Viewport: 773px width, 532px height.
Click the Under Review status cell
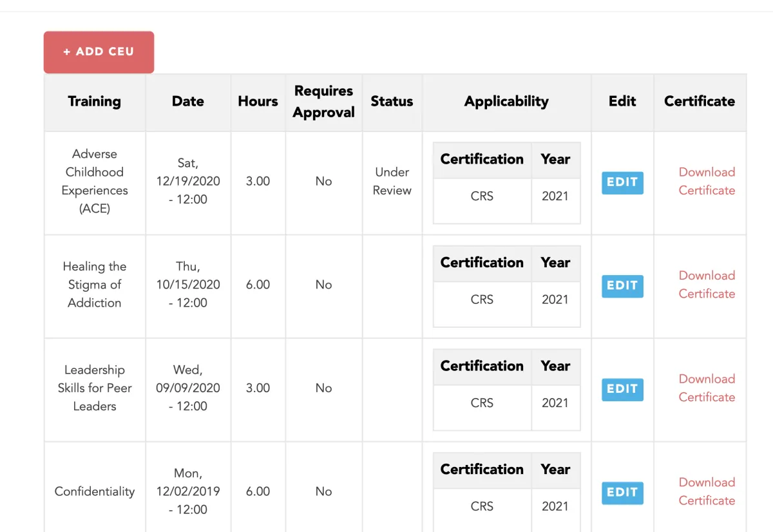392,181
